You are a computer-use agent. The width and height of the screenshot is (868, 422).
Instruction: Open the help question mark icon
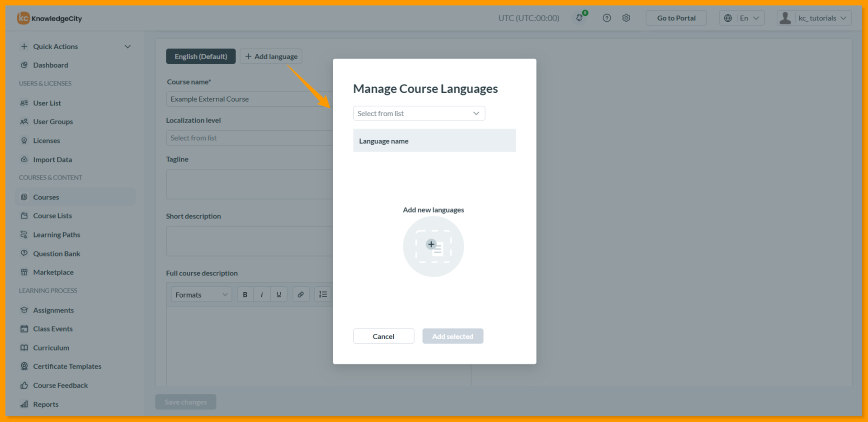[607, 18]
